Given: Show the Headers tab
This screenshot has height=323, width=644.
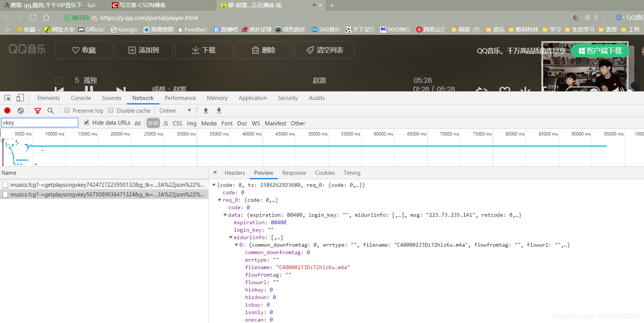Looking at the screenshot, I should pos(235,173).
